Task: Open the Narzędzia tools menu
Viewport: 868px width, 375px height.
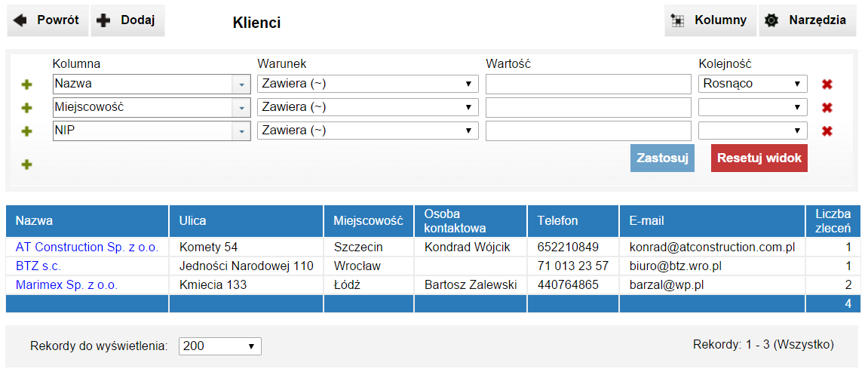Action: (807, 20)
